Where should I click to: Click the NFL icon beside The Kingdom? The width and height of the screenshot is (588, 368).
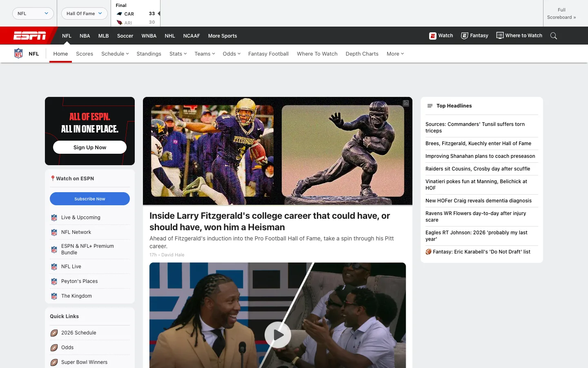(54, 296)
